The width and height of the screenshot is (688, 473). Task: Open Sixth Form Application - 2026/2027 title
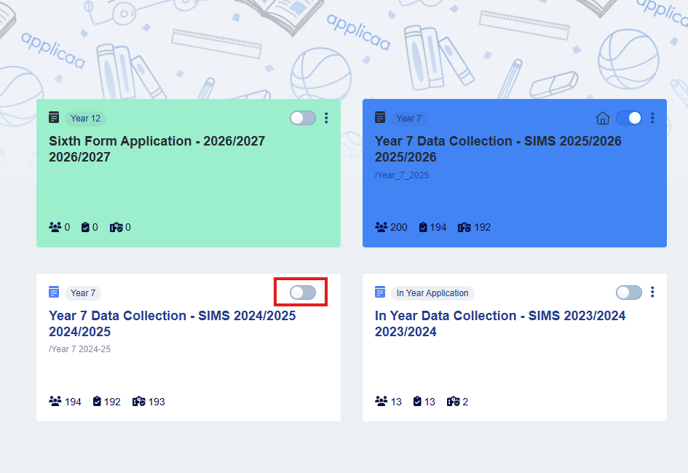coord(157,149)
